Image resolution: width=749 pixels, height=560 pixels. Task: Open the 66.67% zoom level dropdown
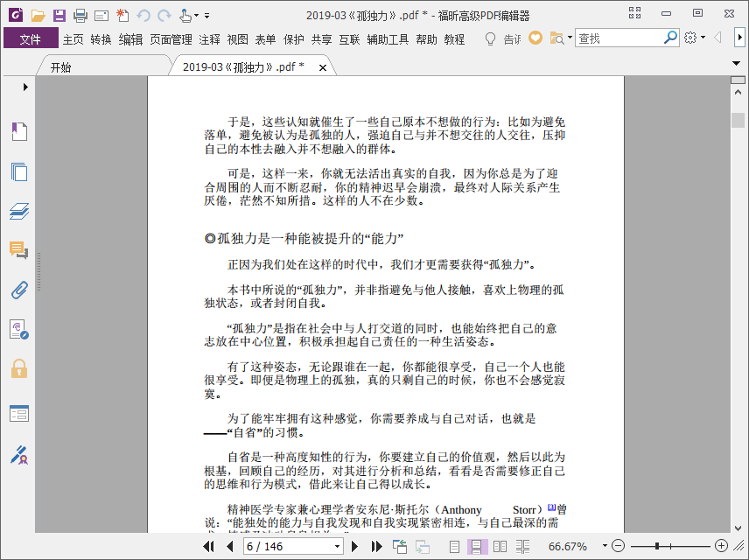[605, 546]
